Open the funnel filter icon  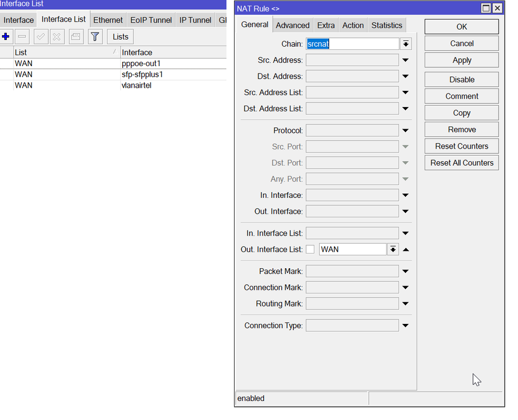tap(94, 37)
